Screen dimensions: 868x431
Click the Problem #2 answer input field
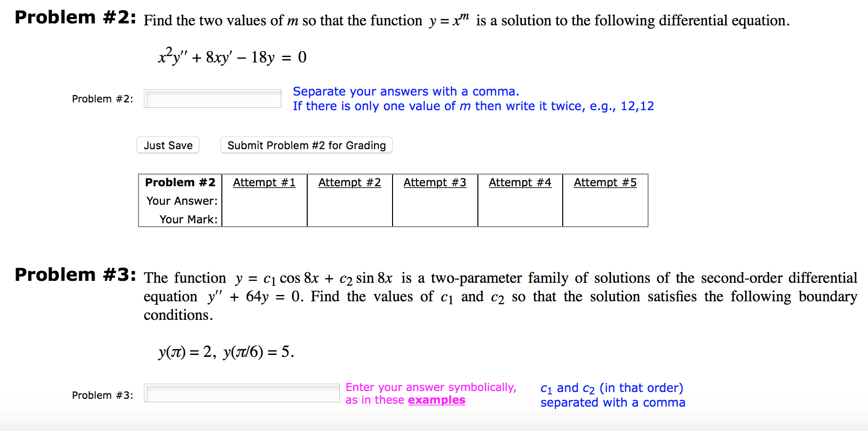point(212,98)
